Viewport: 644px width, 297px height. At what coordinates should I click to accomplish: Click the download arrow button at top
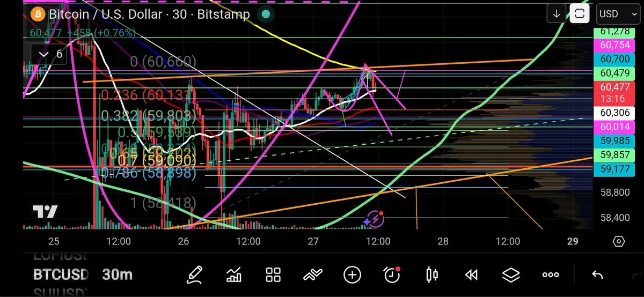pos(557,14)
